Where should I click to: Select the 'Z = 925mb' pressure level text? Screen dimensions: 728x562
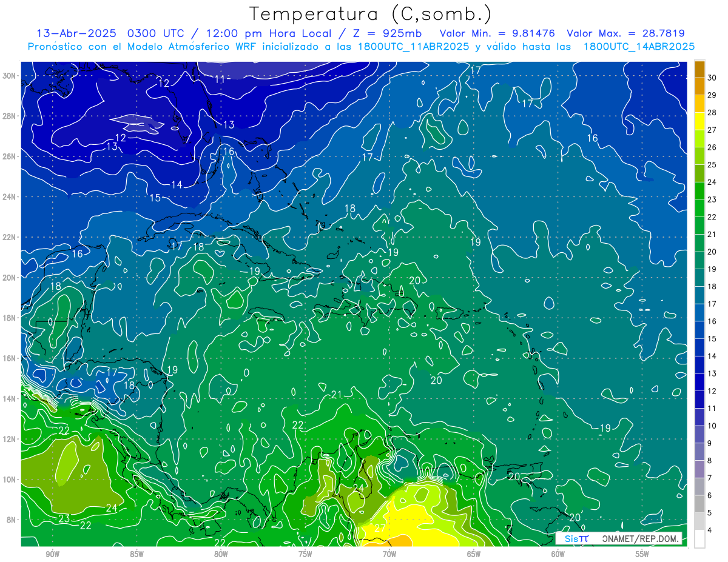click(x=388, y=33)
